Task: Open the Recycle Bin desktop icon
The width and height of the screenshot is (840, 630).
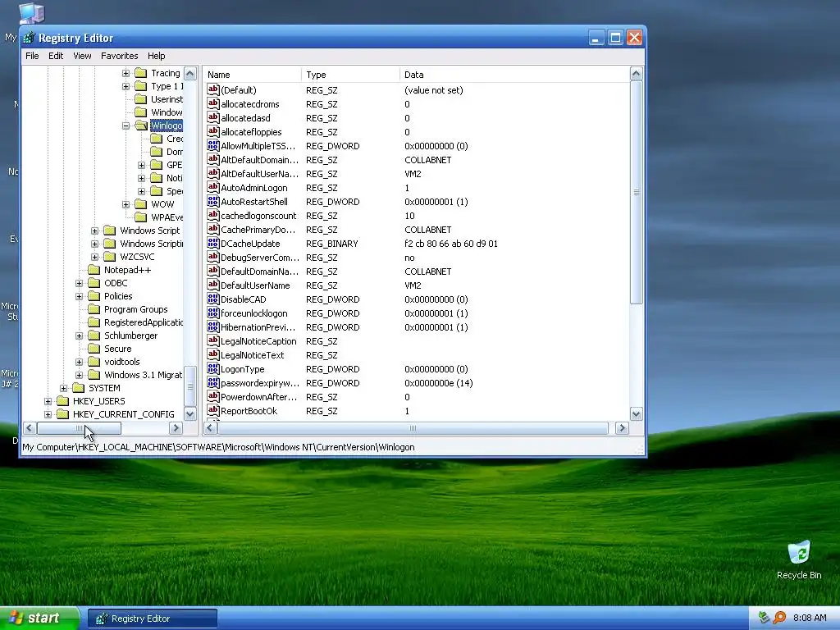Action: (799, 559)
